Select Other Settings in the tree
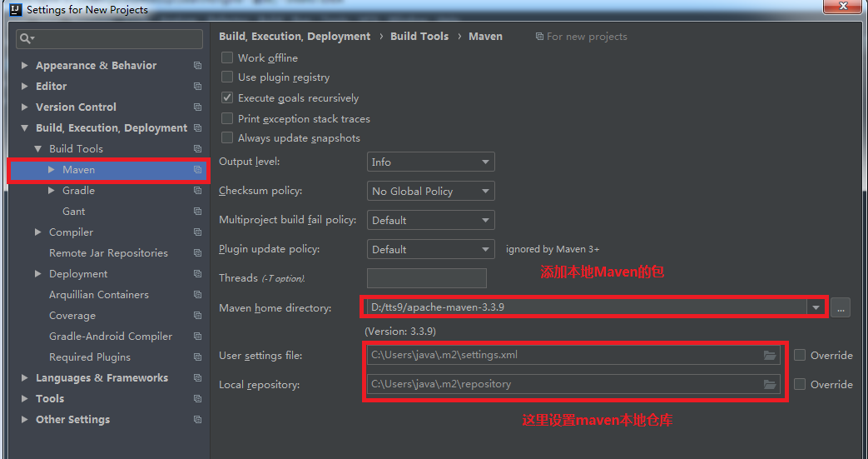The height and width of the screenshot is (459, 868). (72, 420)
